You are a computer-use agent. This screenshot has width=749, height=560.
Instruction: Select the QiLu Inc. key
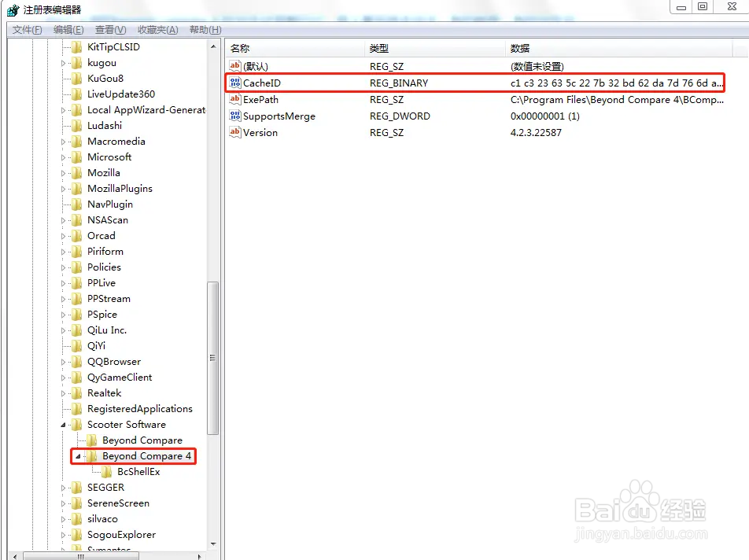107,330
